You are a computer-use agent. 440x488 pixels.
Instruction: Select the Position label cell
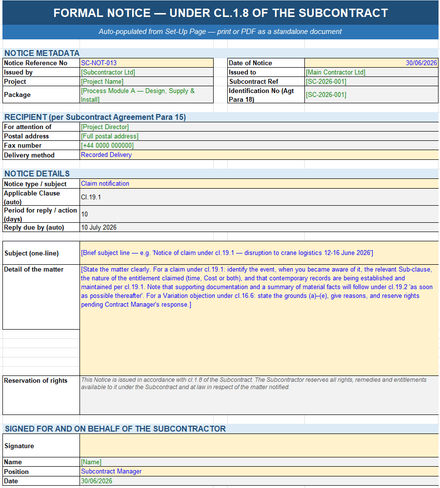coord(41,471)
